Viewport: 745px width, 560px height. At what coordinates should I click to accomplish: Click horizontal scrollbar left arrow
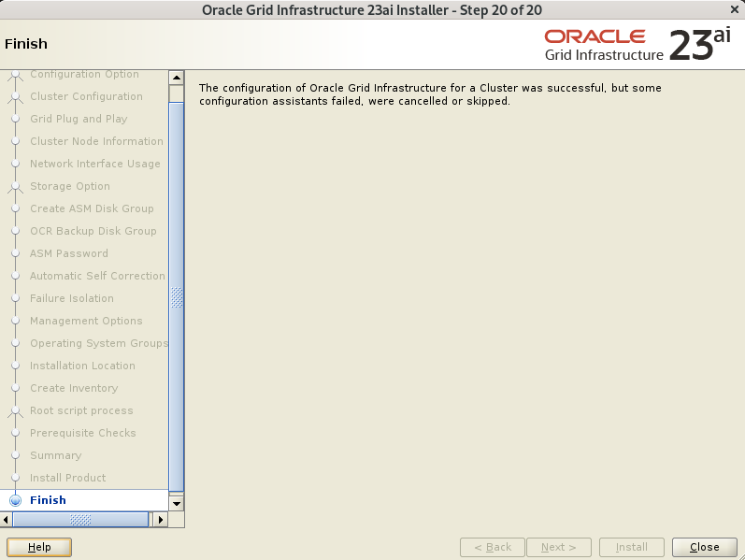coord(6,520)
